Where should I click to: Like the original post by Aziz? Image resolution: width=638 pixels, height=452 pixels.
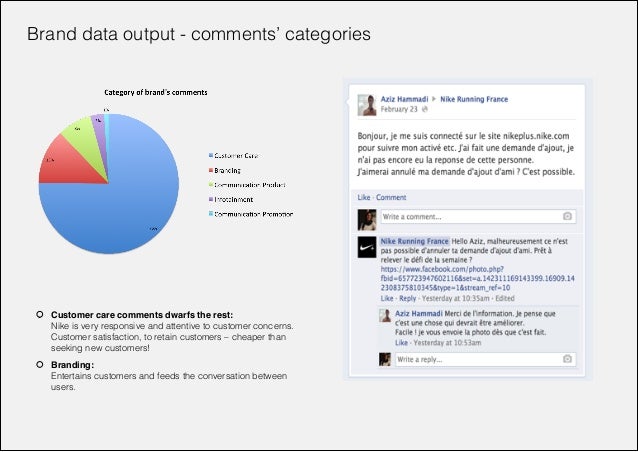click(364, 197)
